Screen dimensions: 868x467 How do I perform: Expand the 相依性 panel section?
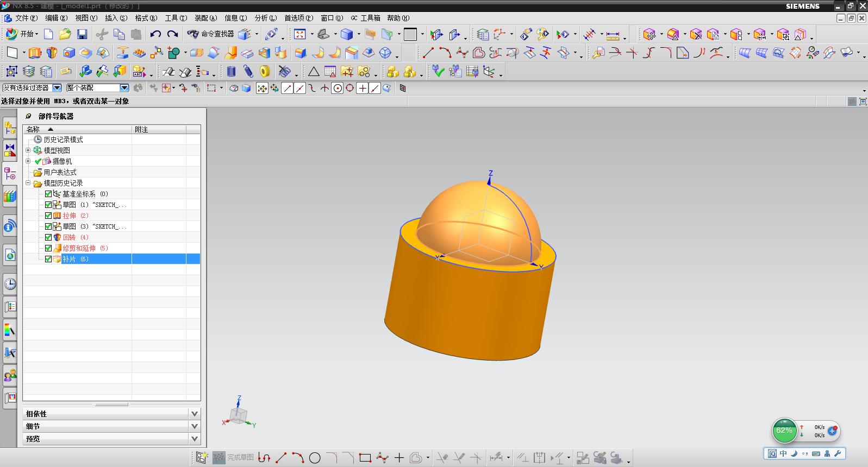click(194, 414)
